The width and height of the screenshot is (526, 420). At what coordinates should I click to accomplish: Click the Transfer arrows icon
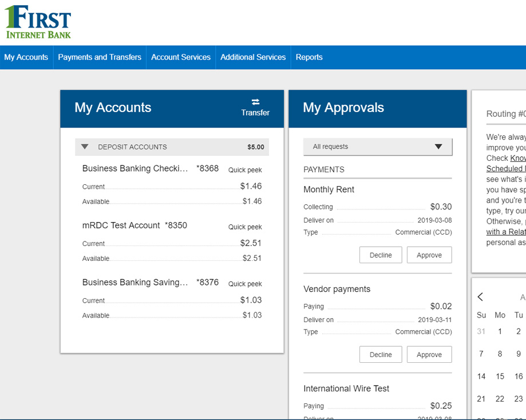point(255,102)
